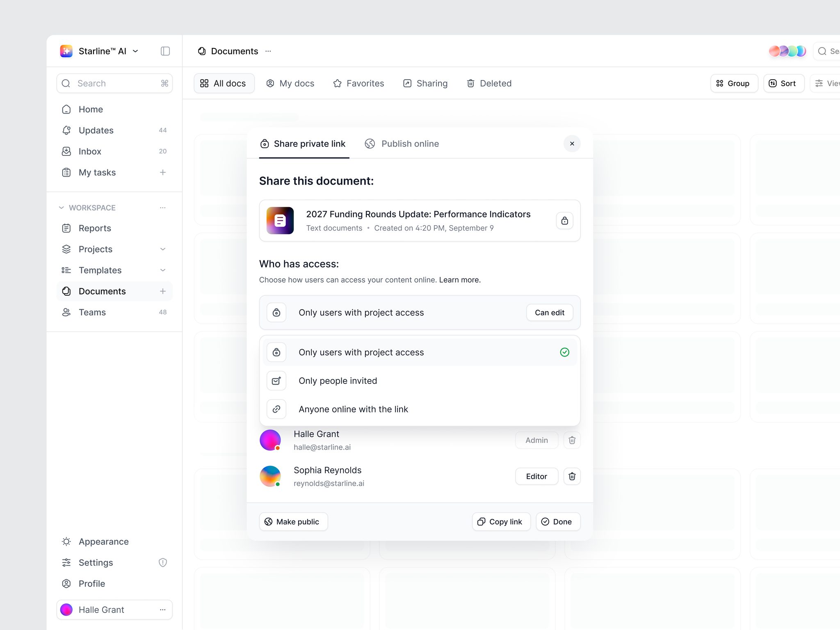The height and width of the screenshot is (630, 840).
Task: Collapse sidebar using panel toggle icon
Action: point(165,51)
